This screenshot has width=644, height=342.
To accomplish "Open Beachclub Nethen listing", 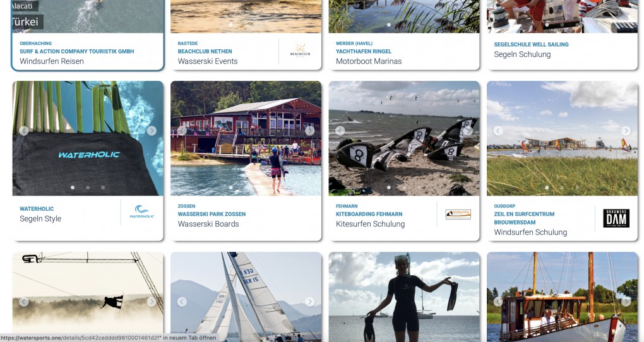I will (x=205, y=51).
